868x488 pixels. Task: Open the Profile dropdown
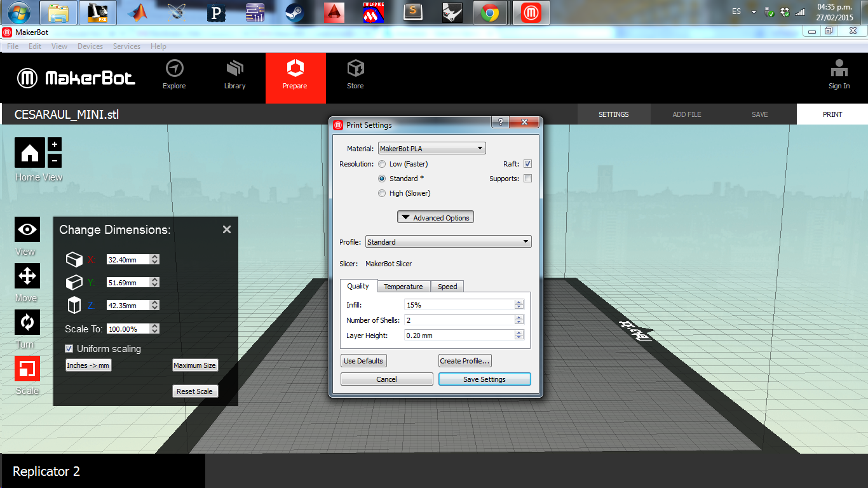click(449, 242)
